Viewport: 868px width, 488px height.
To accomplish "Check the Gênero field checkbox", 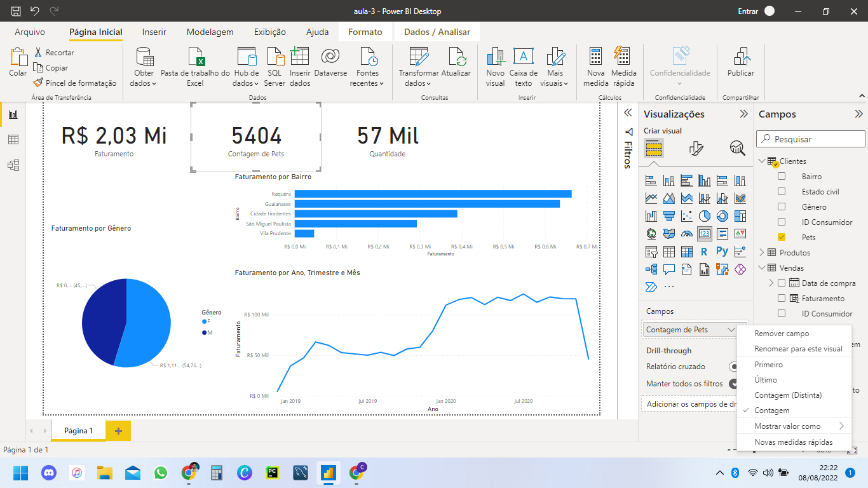I will coord(782,207).
